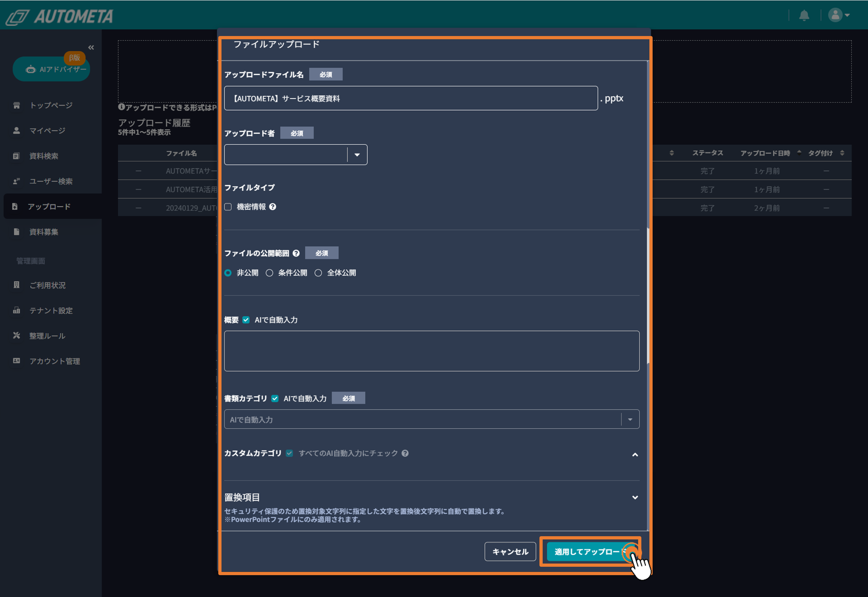Check the 機密情報 checkbox
The width and height of the screenshot is (868, 597).
click(x=228, y=207)
